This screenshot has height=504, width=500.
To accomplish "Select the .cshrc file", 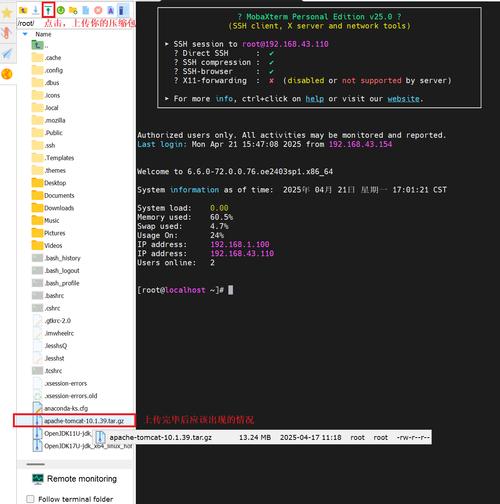I will (46, 308).
